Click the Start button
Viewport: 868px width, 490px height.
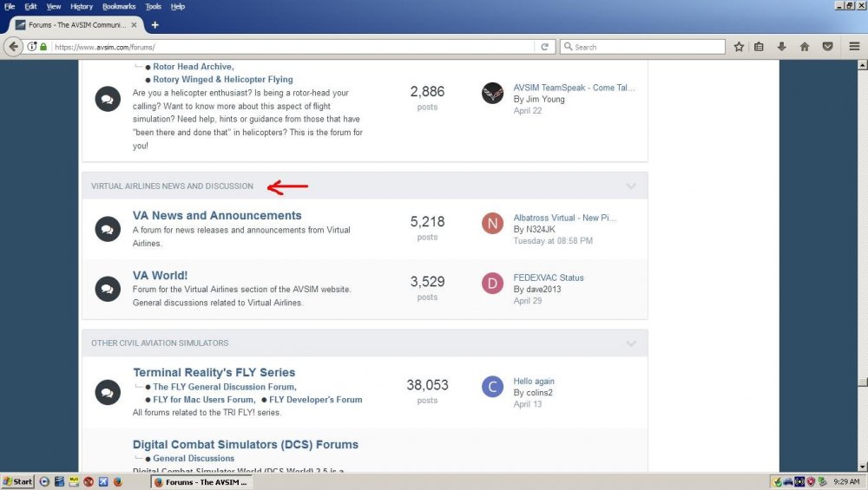[x=17, y=481]
